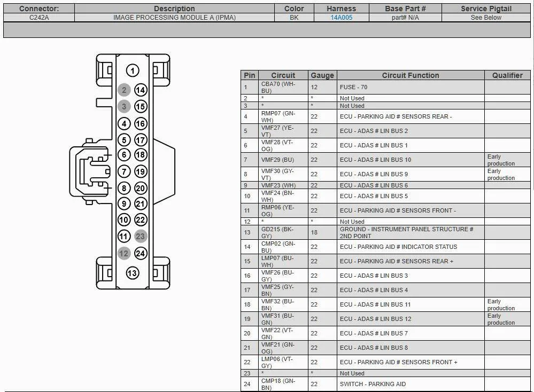The image size is (534, 392).
Task: Select pin 13 circle in connector diagram
Action: 133,273
